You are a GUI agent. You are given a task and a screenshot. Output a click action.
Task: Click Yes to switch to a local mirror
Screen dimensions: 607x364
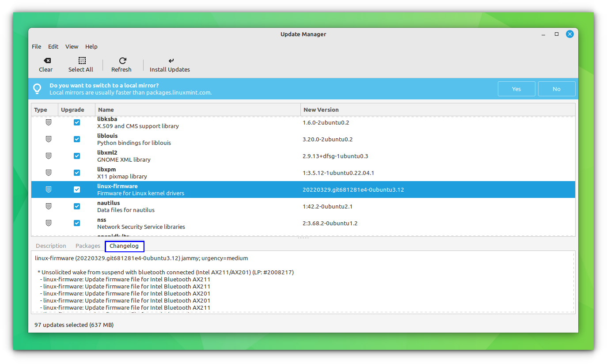coord(516,88)
